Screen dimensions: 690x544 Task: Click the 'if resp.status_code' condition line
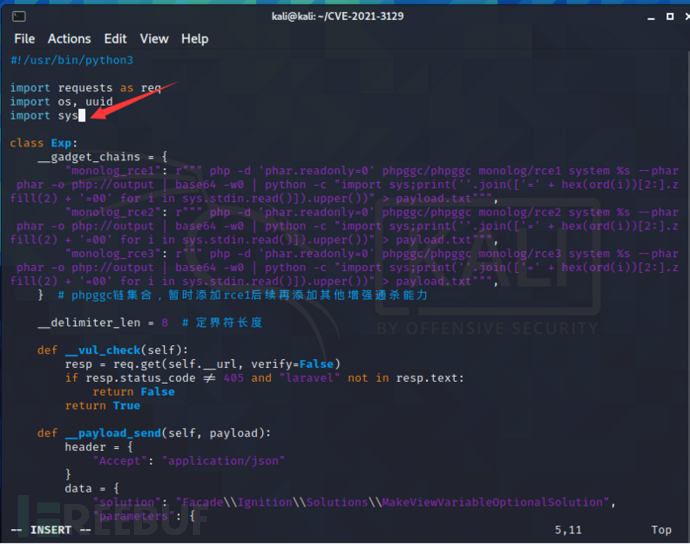pyautogui.click(x=264, y=378)
